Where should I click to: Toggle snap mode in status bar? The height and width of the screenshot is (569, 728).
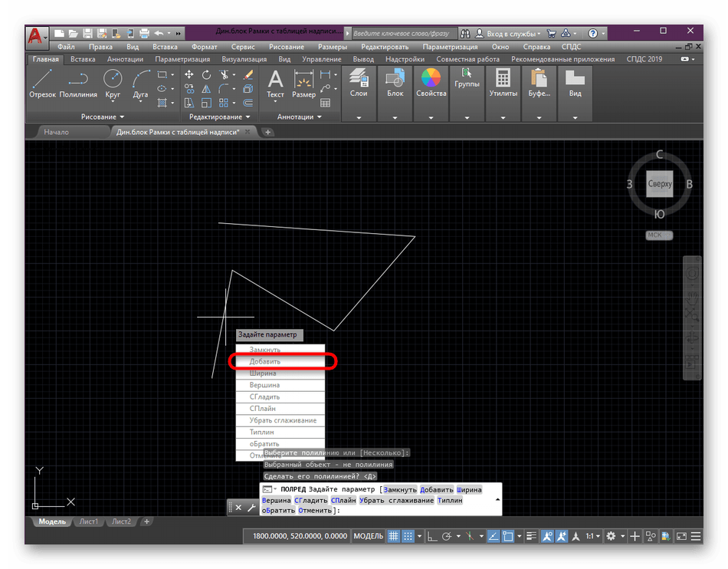tap(409, 537)
